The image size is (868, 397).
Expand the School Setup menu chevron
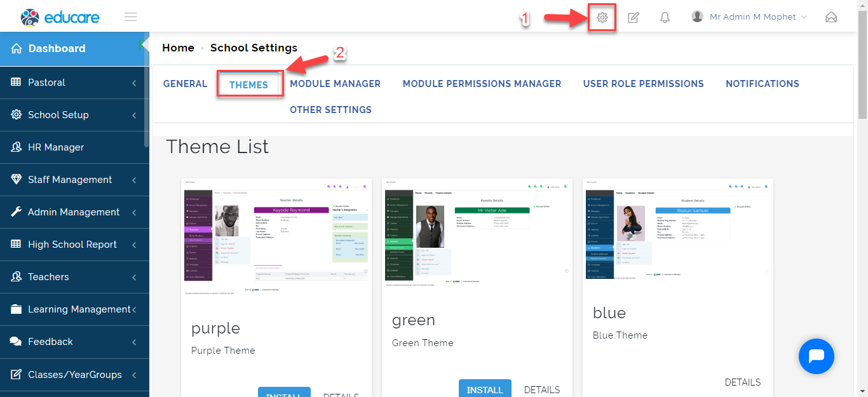point(134,116)
